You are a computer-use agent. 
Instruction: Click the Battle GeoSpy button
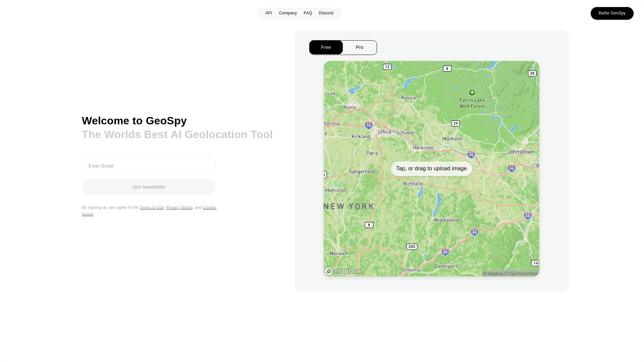(612, 13)
